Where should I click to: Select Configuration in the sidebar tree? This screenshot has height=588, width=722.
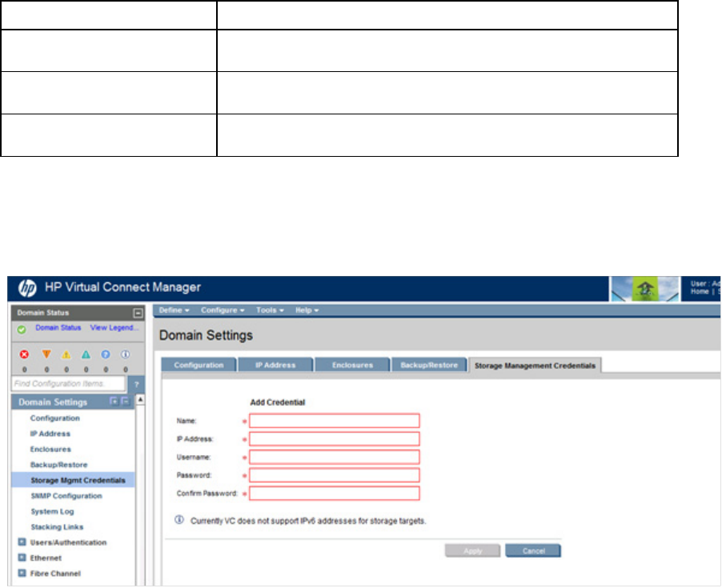54,418
